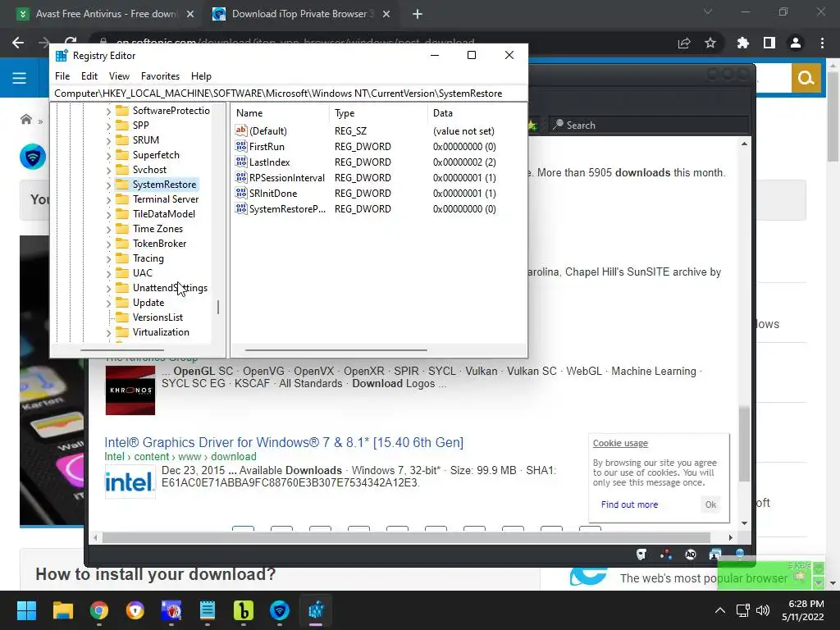Screen dimensions: 840x630
Task: Open the Edit menu in Registry Editor
Action: [89, 76]
